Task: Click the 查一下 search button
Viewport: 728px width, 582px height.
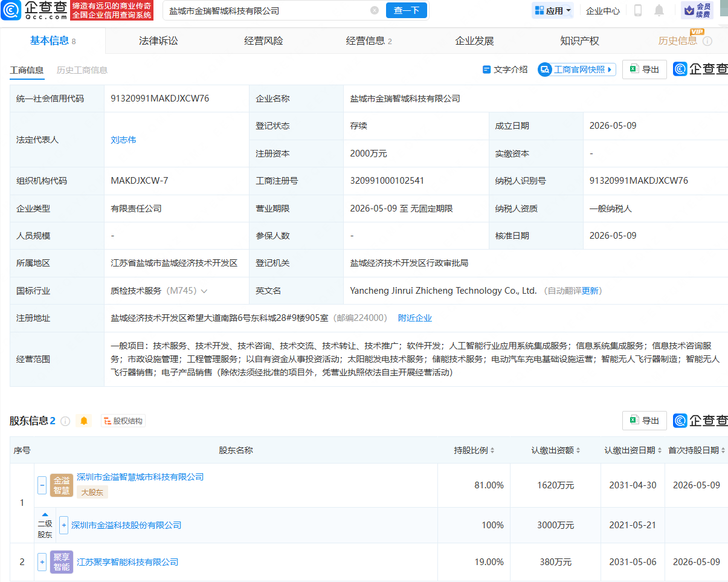Action: (407, 10)
